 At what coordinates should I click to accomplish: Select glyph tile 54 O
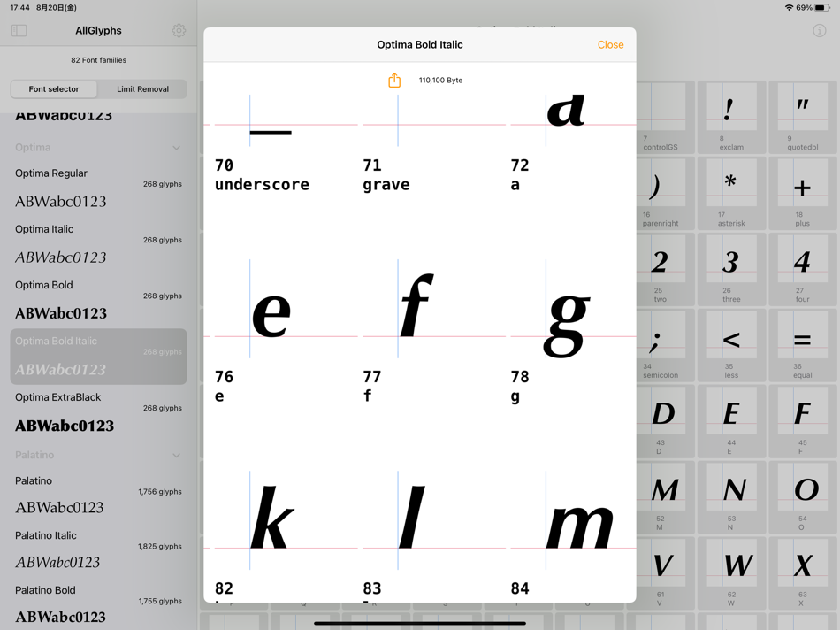click(x=803, y=497)
